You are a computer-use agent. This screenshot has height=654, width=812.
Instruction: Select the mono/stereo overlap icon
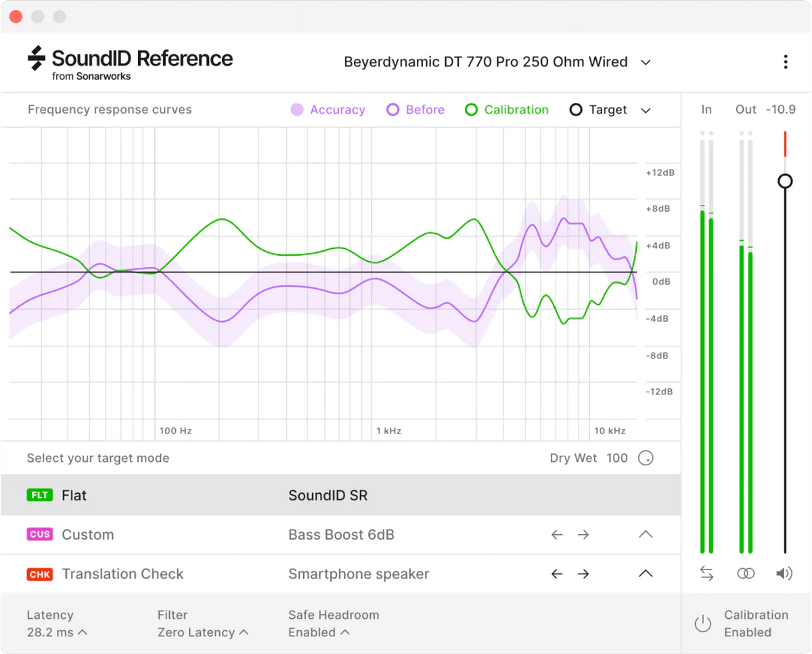[746, 573]
